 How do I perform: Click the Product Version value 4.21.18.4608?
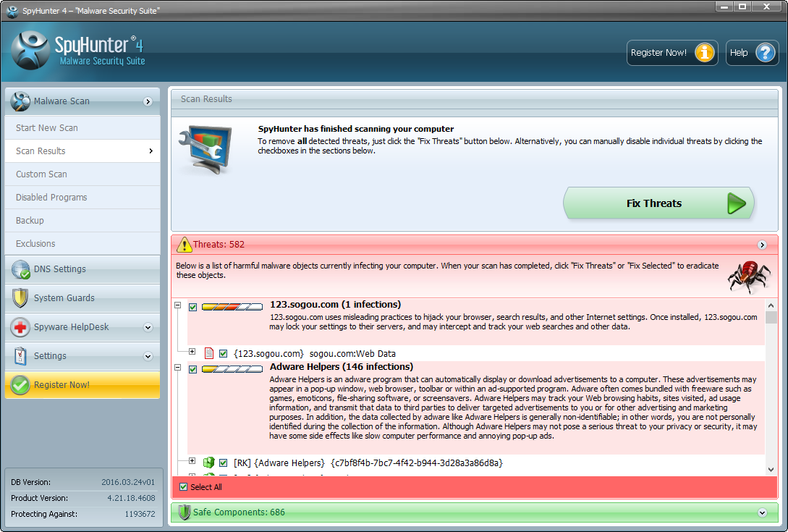131,498
